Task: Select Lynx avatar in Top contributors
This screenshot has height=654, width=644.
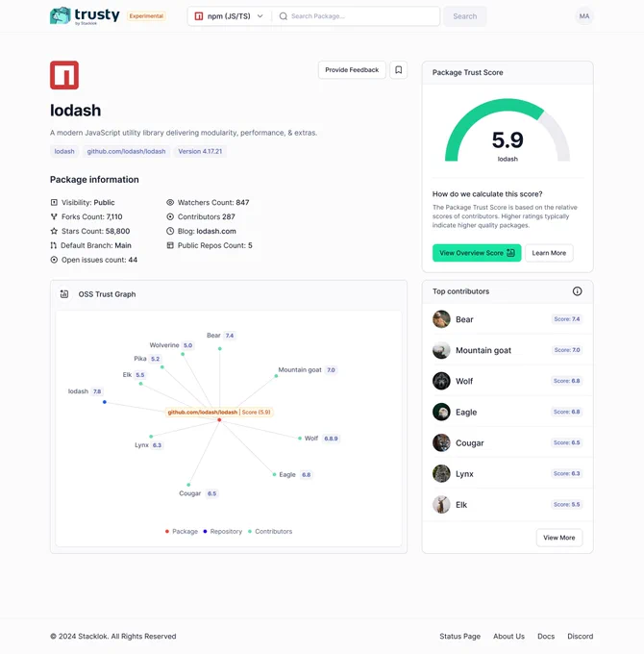Action: pos(441,473)
